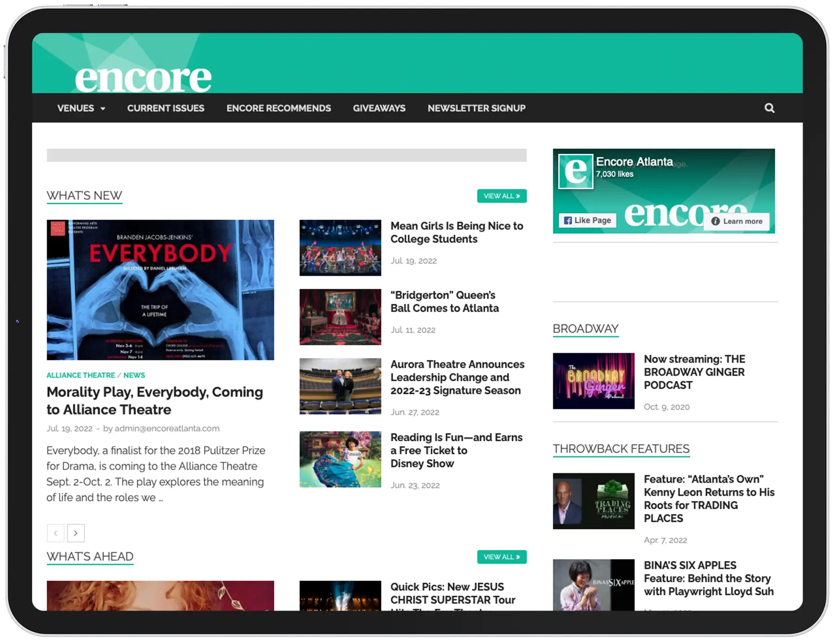835x644 pixels.
Task: Click the encore logo in header
Action: 143,78
